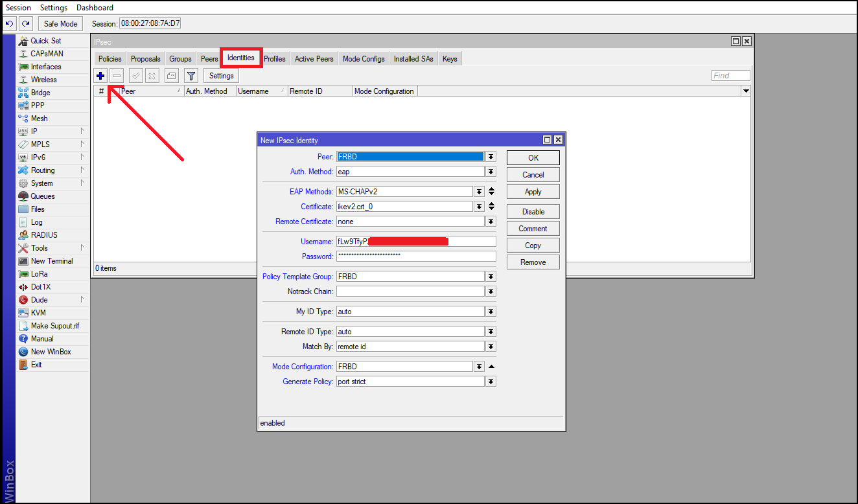
Task: Click the undo arrow icon
Action: point(10,24)
